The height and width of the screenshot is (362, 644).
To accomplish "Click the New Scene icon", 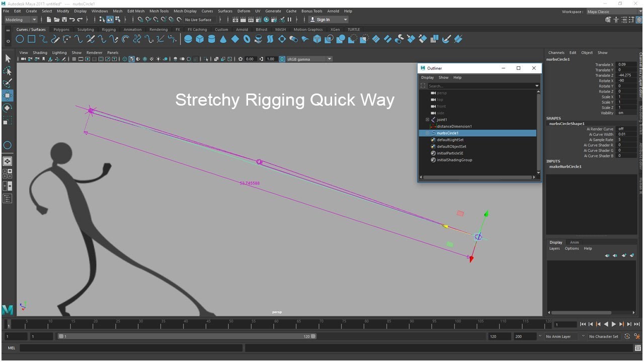I will [49, 20].
